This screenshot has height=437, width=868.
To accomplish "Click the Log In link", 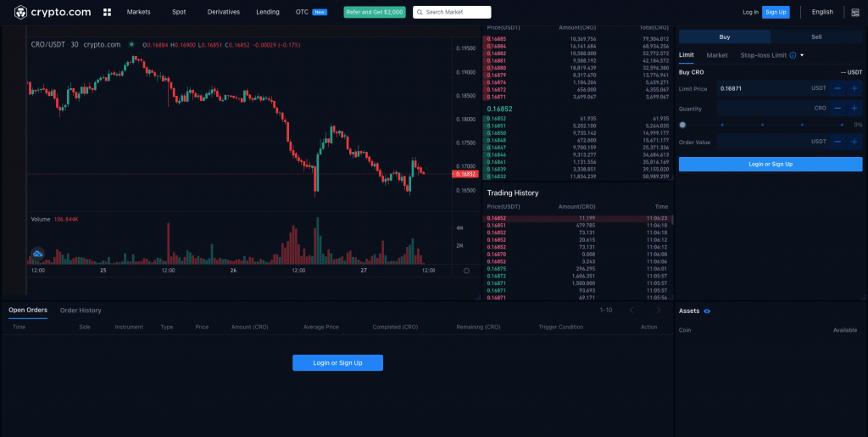I will click(751, 12).
